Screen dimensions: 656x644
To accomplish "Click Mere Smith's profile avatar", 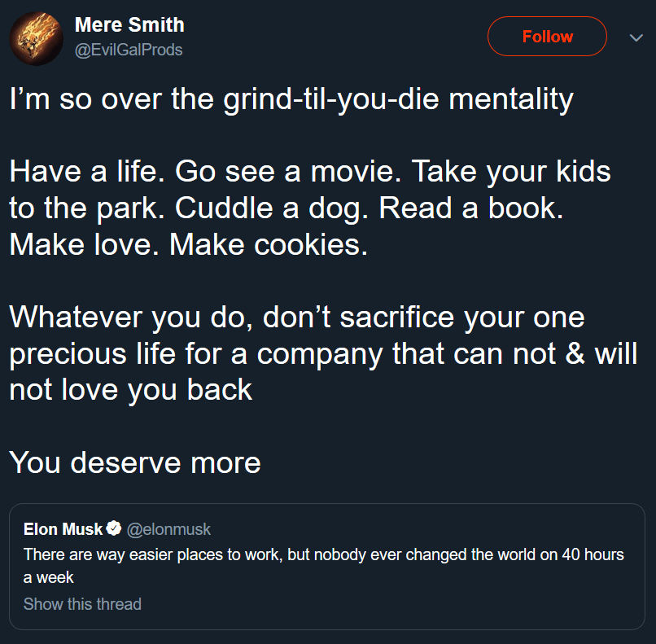I will (36, 37).
